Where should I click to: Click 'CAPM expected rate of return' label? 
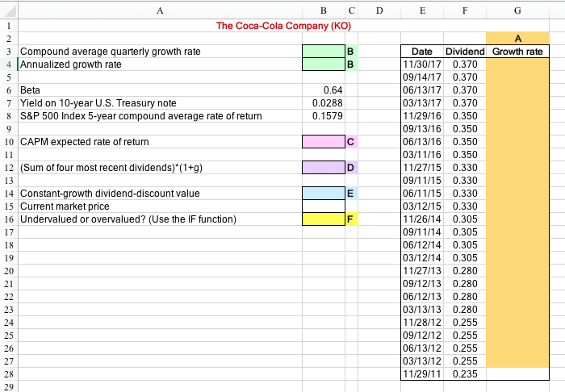[84, 142]
